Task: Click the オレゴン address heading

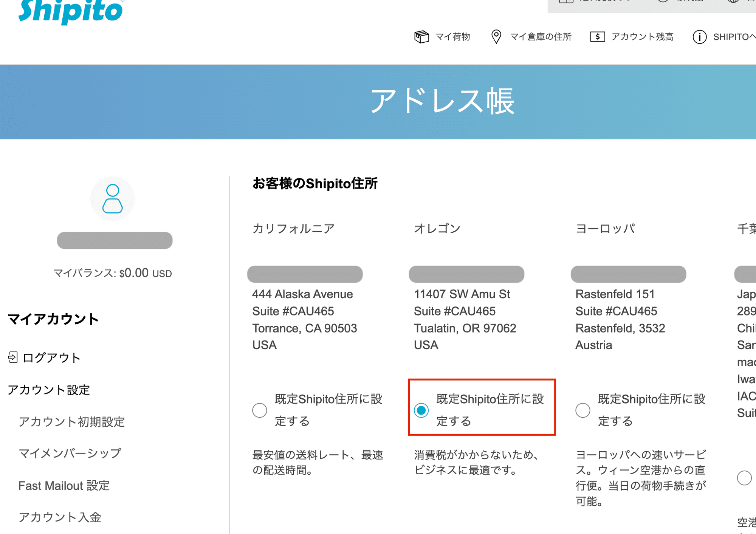Action: click(x=437, y=229)
